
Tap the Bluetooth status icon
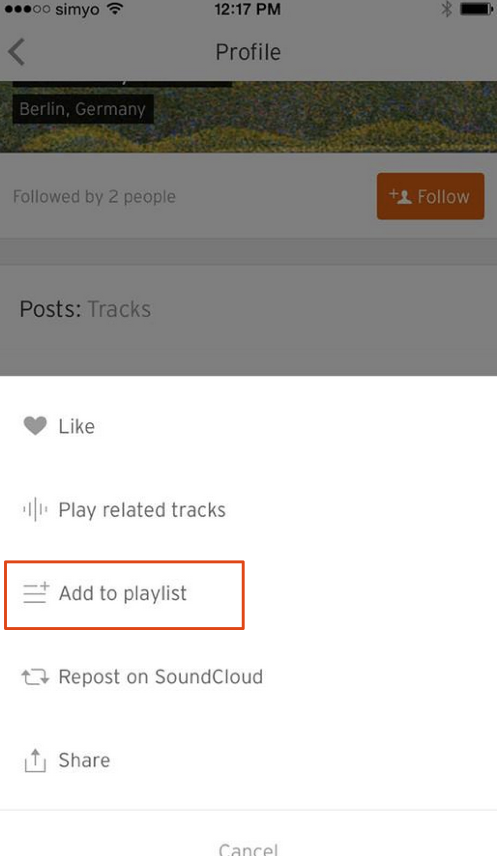pos(447,9)
